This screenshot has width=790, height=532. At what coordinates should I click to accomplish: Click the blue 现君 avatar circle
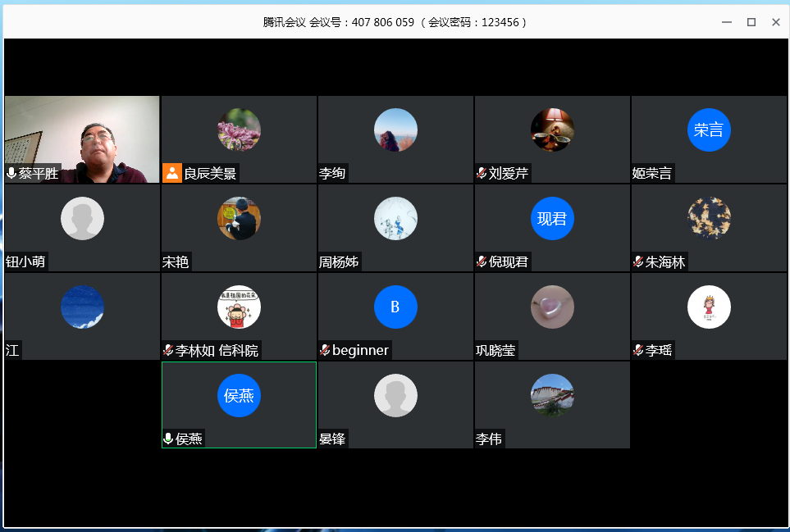coord(552,218)
